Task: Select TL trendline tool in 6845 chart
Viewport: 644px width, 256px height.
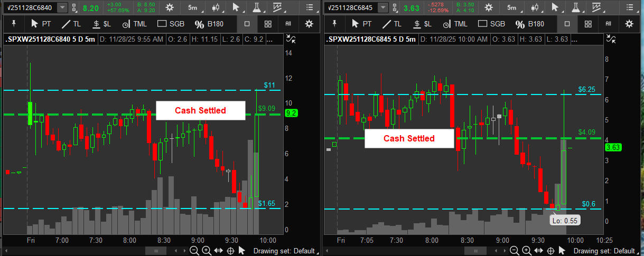Action: 391,24
